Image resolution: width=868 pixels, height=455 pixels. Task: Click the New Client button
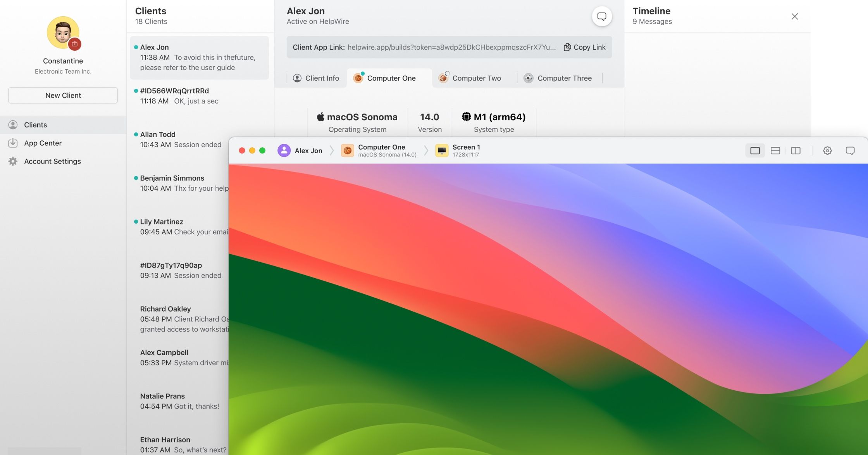pos(63,95)
